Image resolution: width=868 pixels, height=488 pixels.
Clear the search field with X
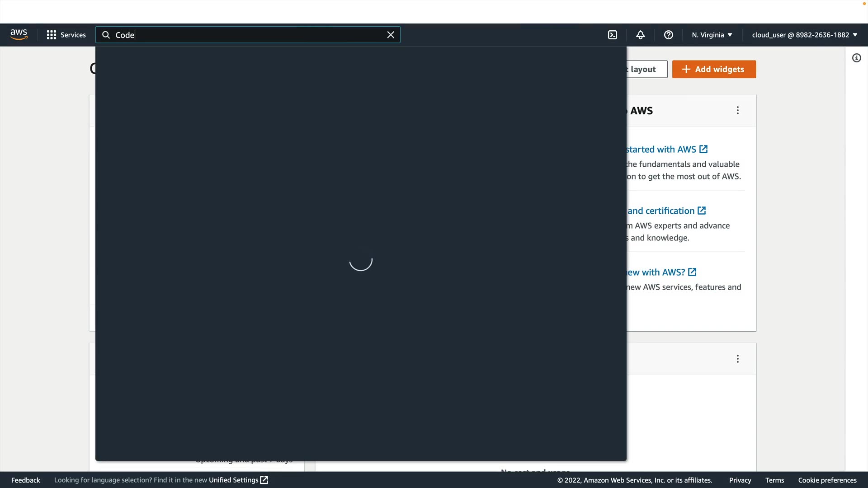pos(391,35)
